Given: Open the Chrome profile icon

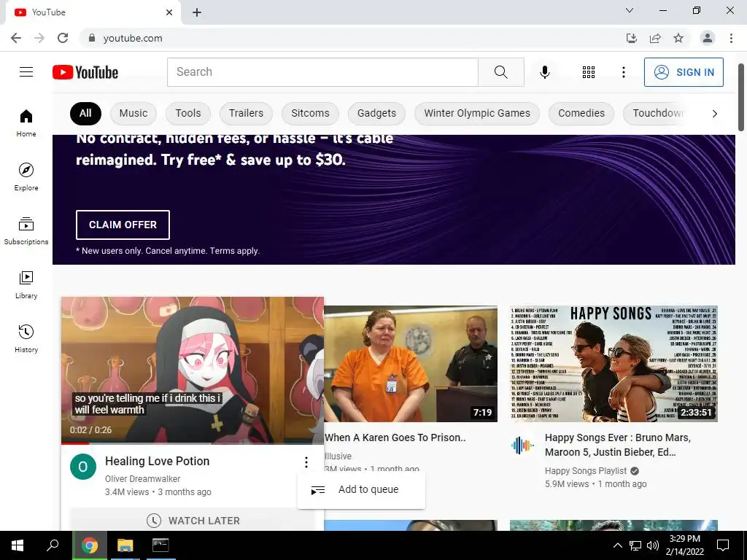Looking at the screenshot, I should coord(708,38).
